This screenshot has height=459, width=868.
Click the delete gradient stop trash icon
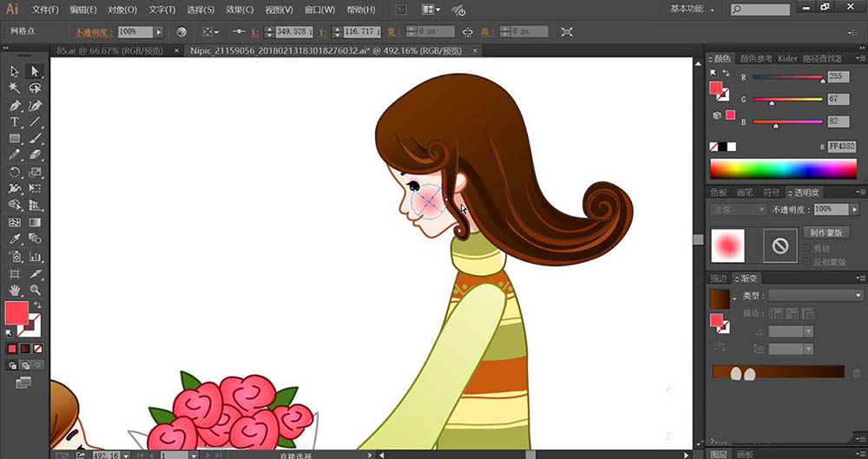pyautogui.click(x=857, y=372)
